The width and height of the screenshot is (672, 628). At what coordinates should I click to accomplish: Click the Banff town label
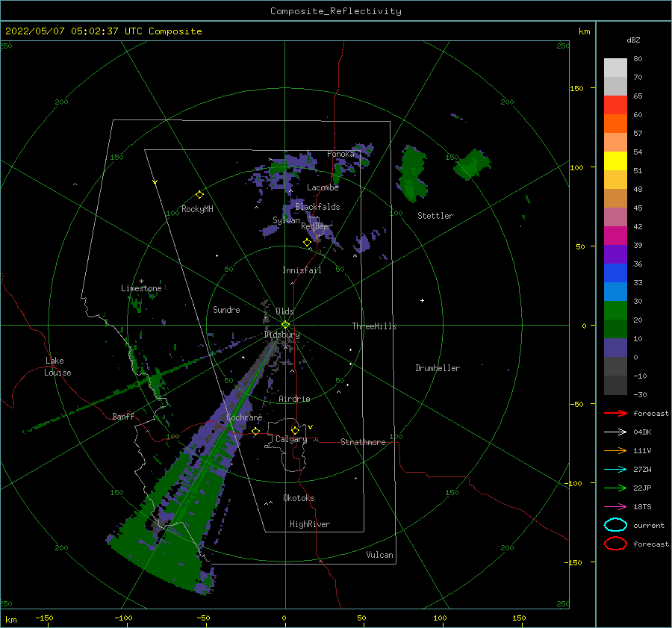[123, 416]
